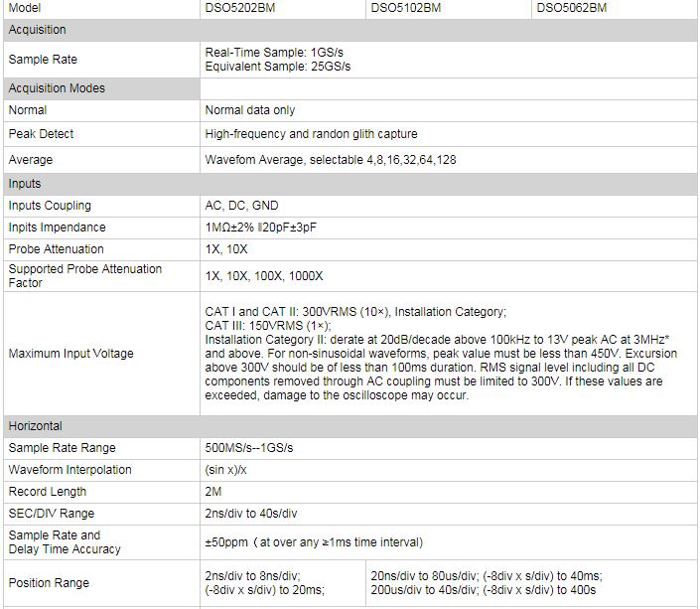Click the 1X, 10X, 100X, 1000X value
The width and height of the screenshot is (700, 609).
tap(264, 275)
